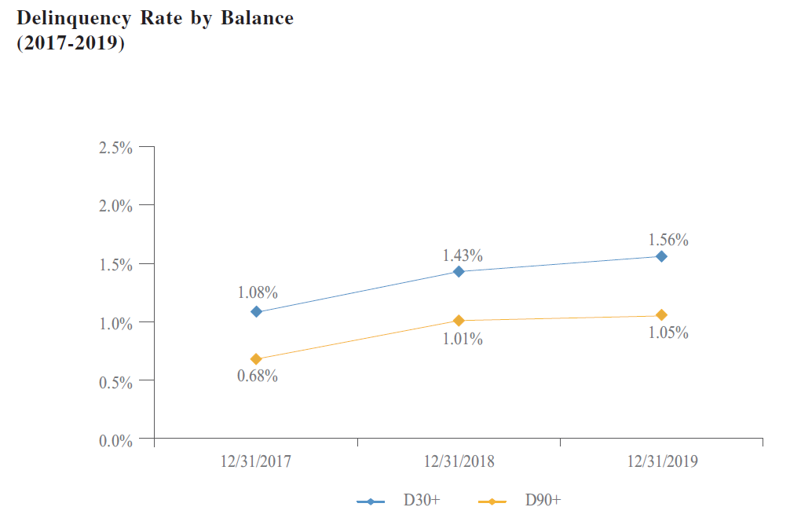The image size is (812, 529).
Task: Click the D30+ data point for 12/31/2018
Action: point(459,272)
